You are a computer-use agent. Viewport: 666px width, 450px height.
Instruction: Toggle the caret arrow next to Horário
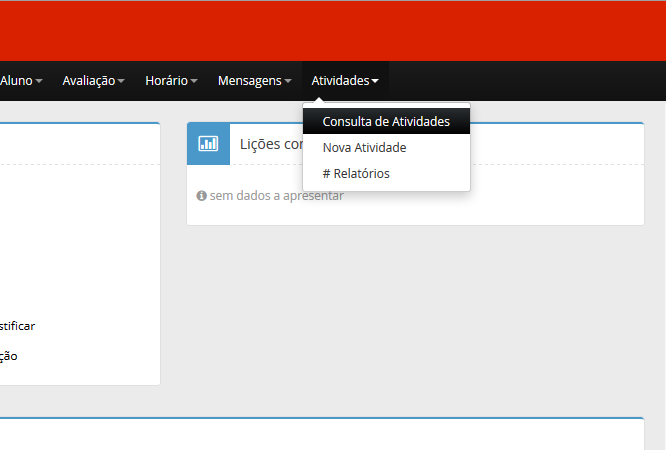click(x=194, y=81)
